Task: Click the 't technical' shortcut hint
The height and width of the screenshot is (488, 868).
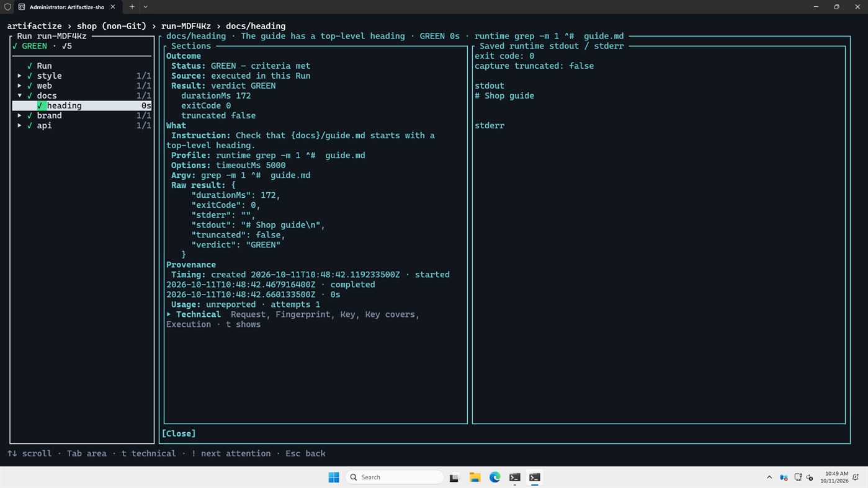Action: tap(149, 453)
